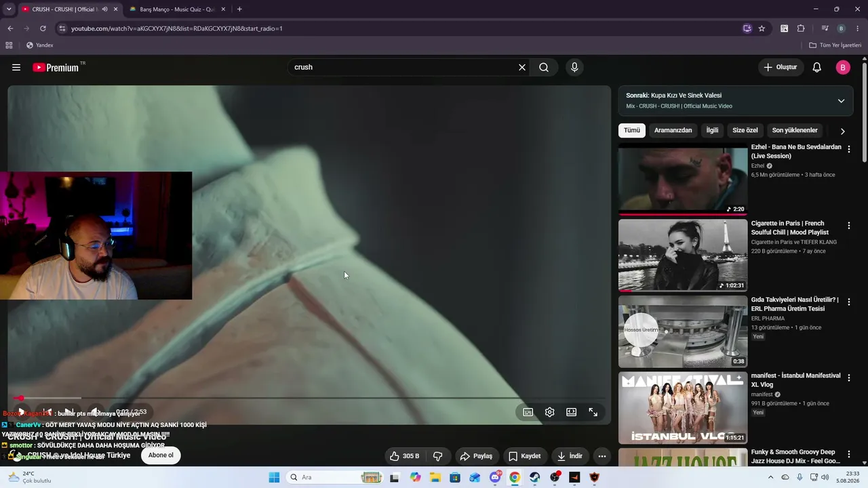Open options for manifest İstanbul vlog
Image resolution: width=868 pixels, height=488 pixels.
[x=848, y=378]
